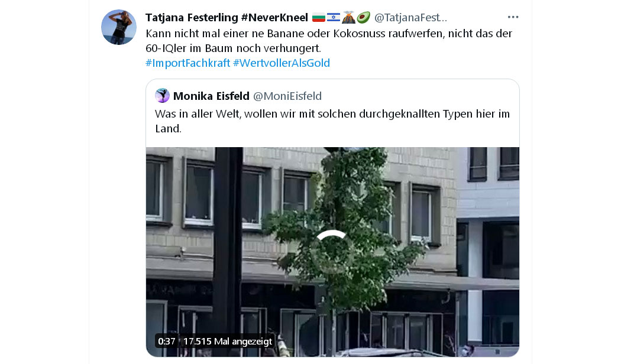Viewport: 621px width, 364px height.
Task: Click the avocado emoji in the display name
Action: point(363,17)
